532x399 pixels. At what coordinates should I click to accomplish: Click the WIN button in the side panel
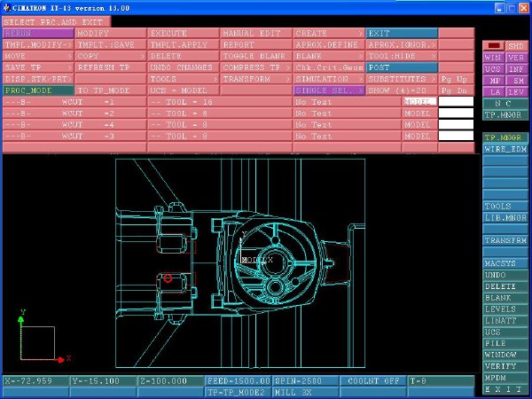493,58
